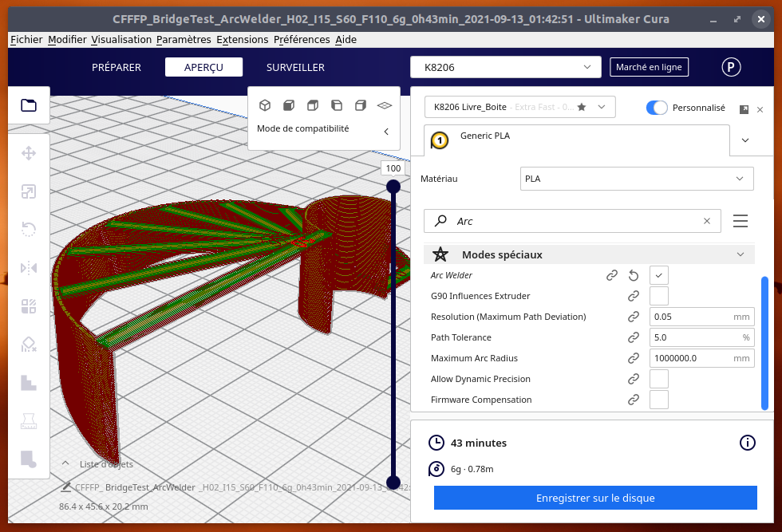This screenshot has height=532, width=782.
Task: Clear the Arc search text
Action: [x=707, y=221]
